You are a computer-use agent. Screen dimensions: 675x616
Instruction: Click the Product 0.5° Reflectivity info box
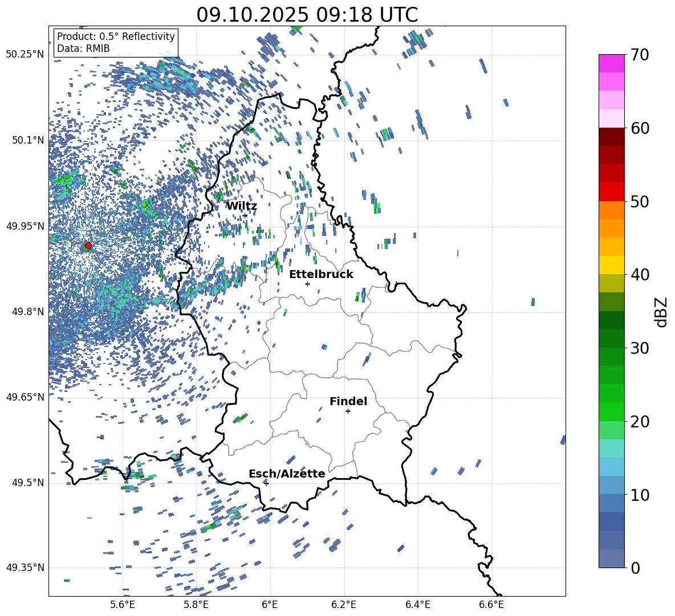point(116,43)
